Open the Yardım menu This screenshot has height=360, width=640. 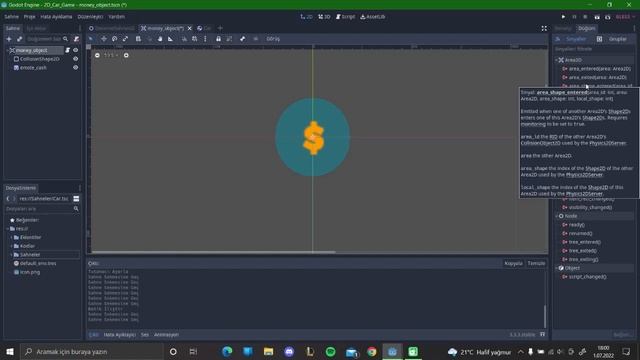[117, 17]
